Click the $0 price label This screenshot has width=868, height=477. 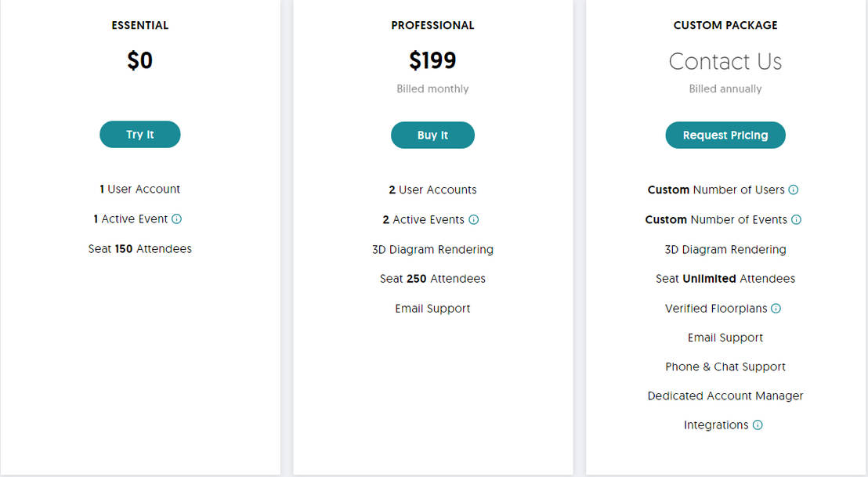(x=139, y=60)
